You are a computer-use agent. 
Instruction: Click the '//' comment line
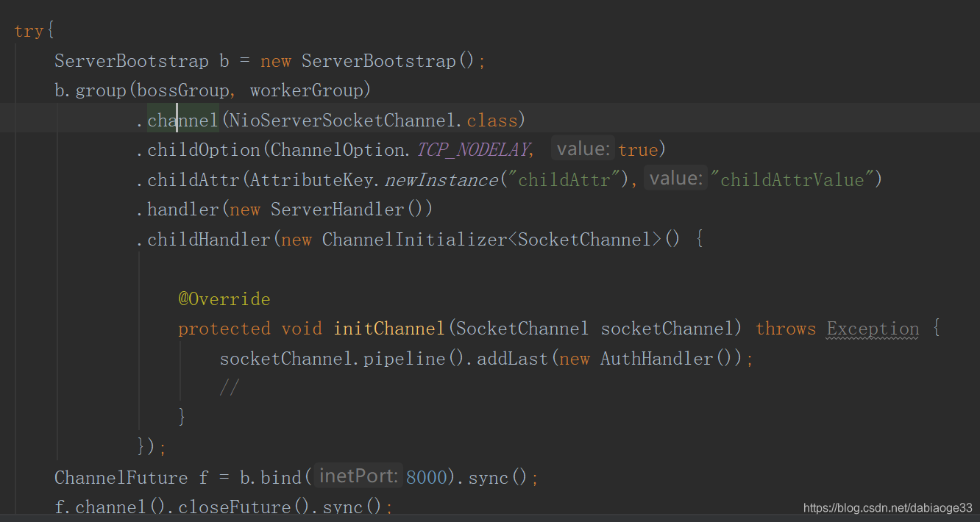[230, 388]
